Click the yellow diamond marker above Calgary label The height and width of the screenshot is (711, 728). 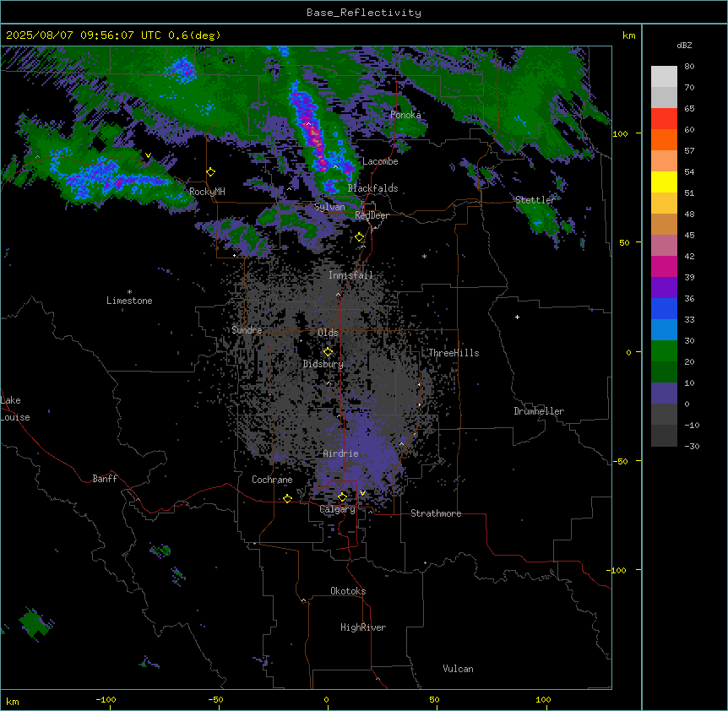pyautogui.click(x=342, y=497)
